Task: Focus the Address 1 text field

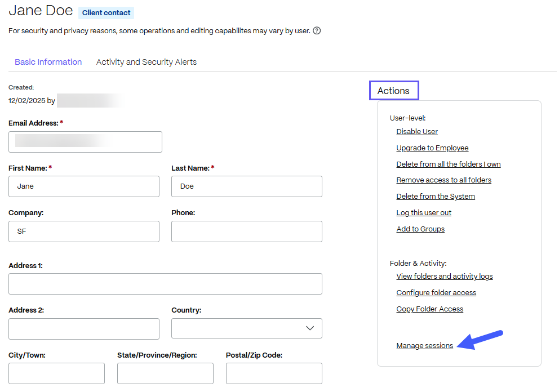Action: [165, 284]
